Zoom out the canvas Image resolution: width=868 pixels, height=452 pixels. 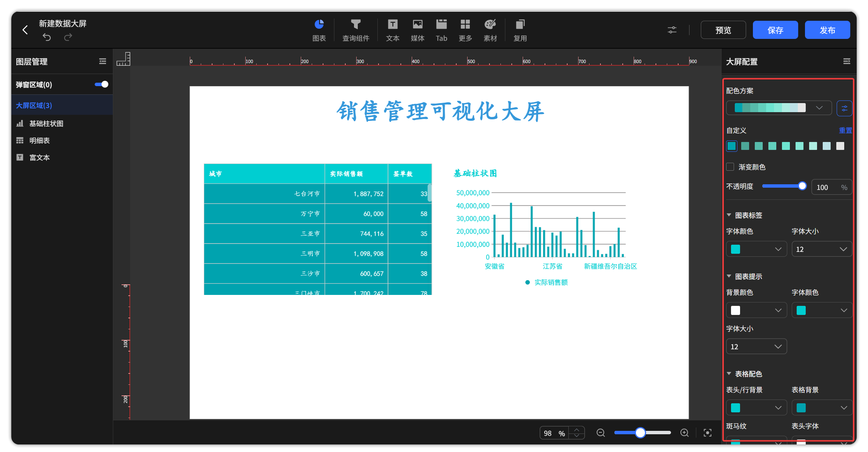click(601, 433)
